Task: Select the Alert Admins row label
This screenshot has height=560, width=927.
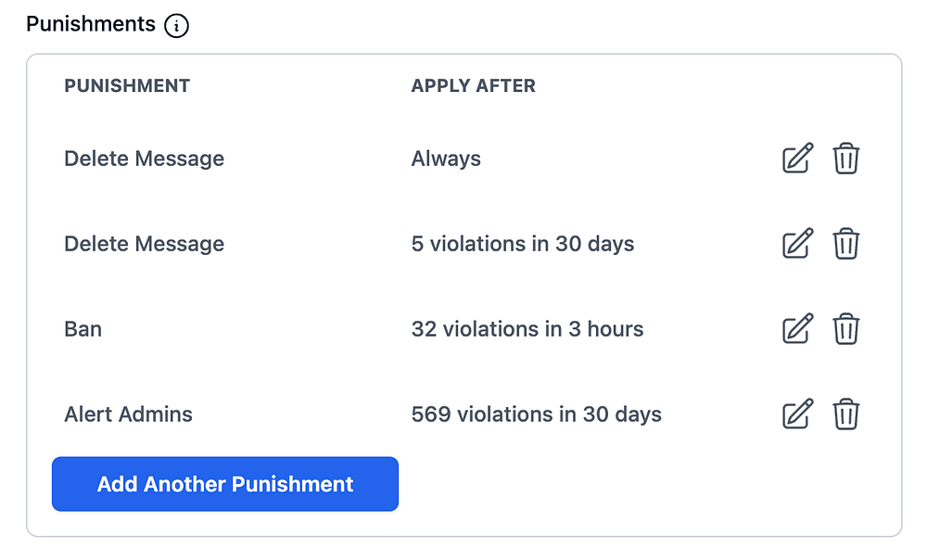Action: 128,414
